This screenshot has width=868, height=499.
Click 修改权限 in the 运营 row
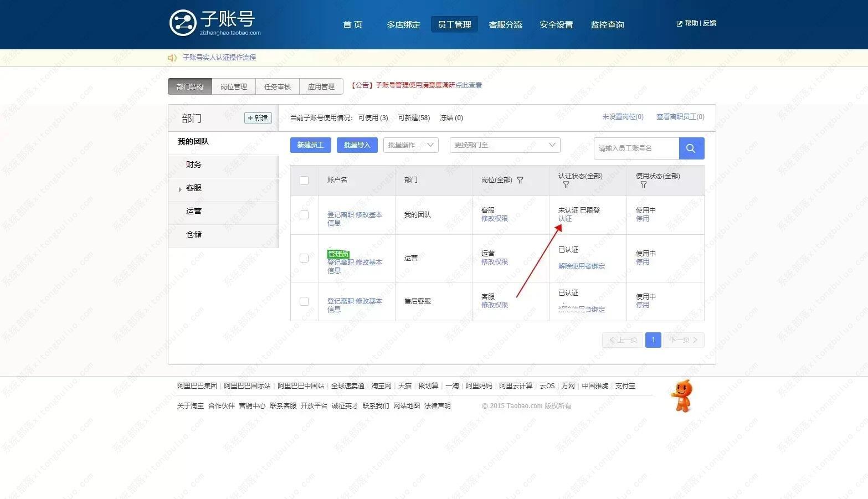point(495,262)
